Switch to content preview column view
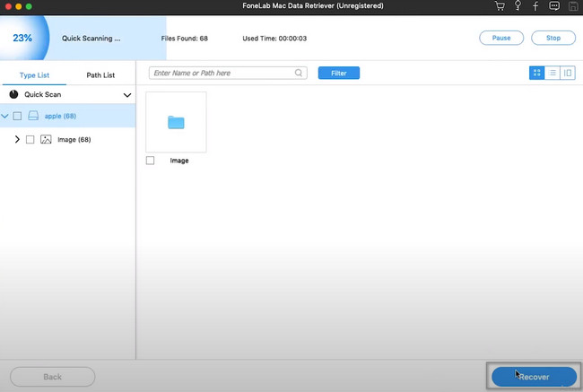This screenshot has height=392, width=583. point(568,73)
